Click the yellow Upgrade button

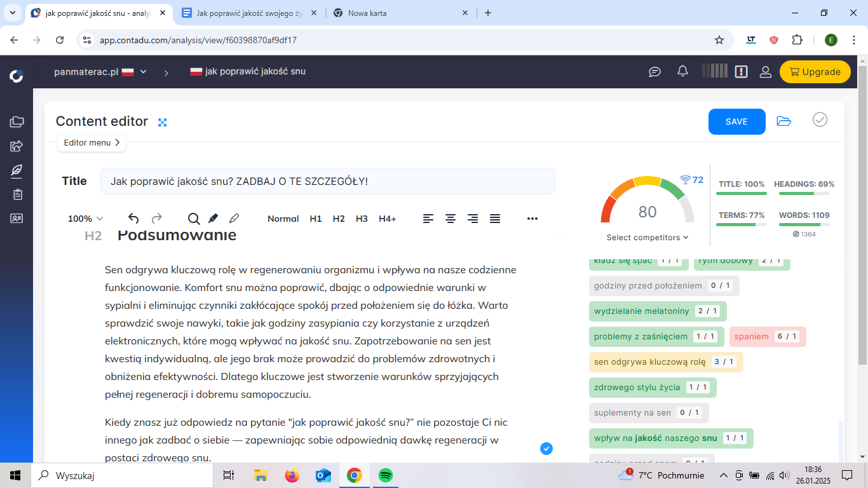pyautogui.click(x=815, y=72)
